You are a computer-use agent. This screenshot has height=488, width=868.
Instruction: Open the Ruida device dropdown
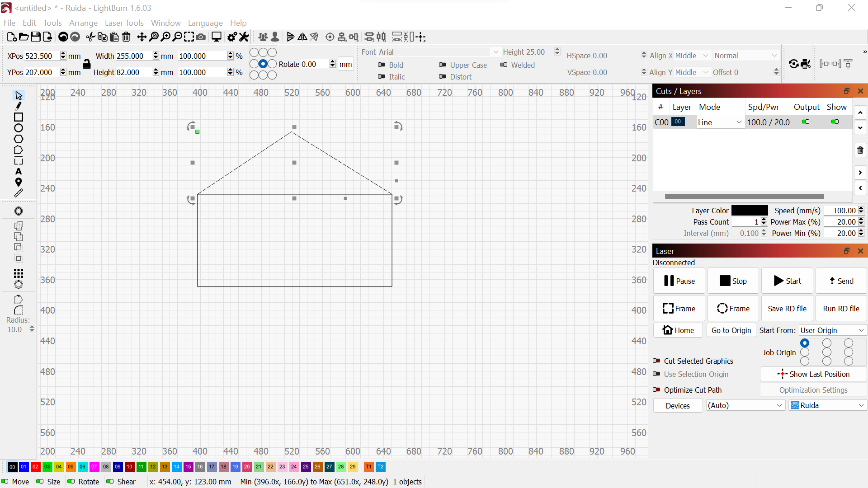827,405
